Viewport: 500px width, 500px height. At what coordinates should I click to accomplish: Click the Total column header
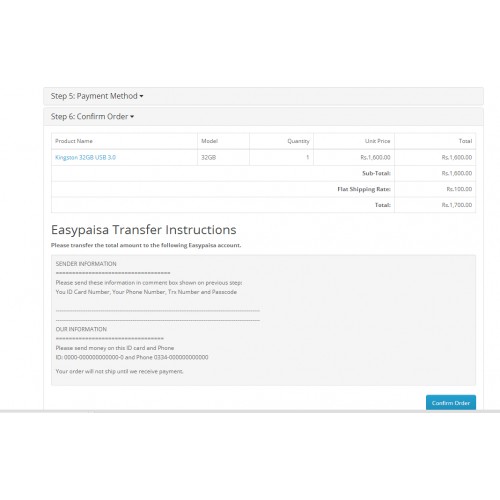click(x=465, y=141)
